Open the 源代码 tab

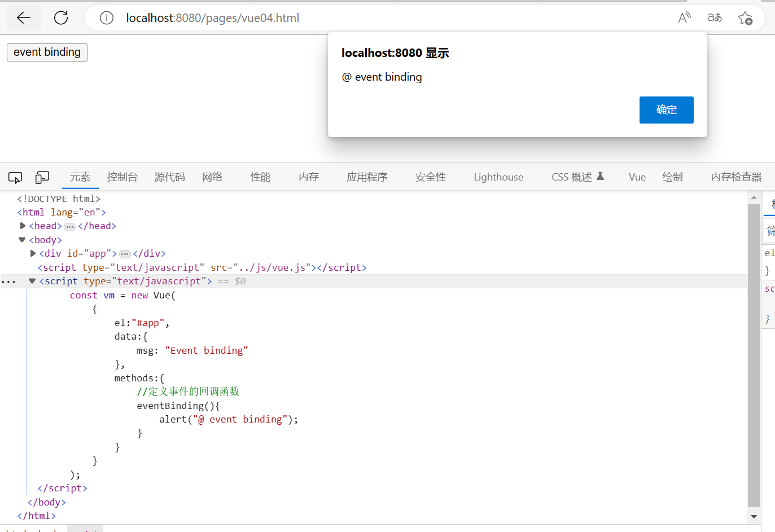pyautogui.click(x=170, y=177)
